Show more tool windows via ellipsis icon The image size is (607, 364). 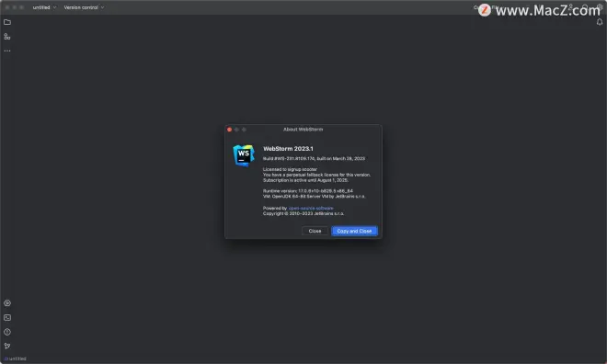tap(7, 51)
